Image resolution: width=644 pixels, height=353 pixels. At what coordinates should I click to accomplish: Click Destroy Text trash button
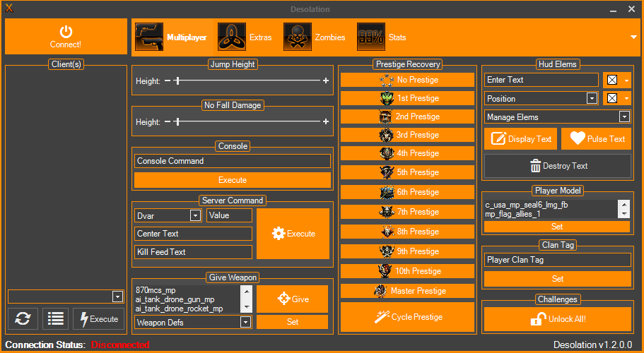tap(557, 166)
